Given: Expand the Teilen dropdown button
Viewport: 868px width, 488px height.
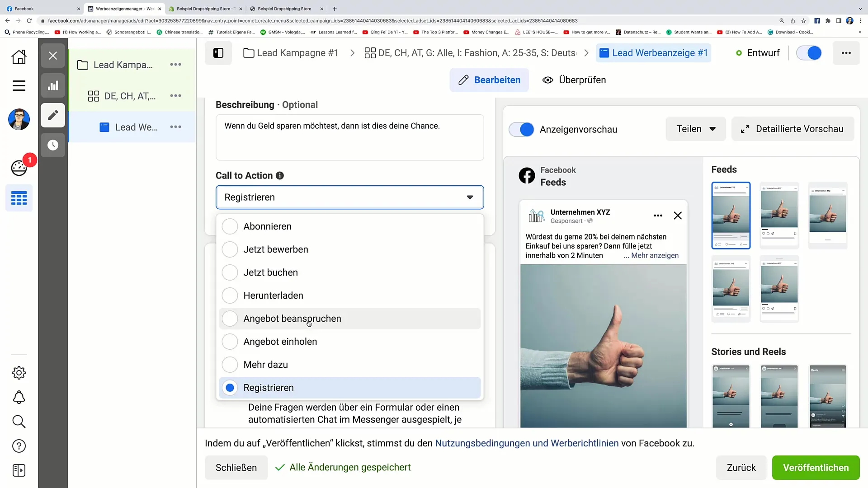Looking at the screenshot, I should (x=696, y=129).
